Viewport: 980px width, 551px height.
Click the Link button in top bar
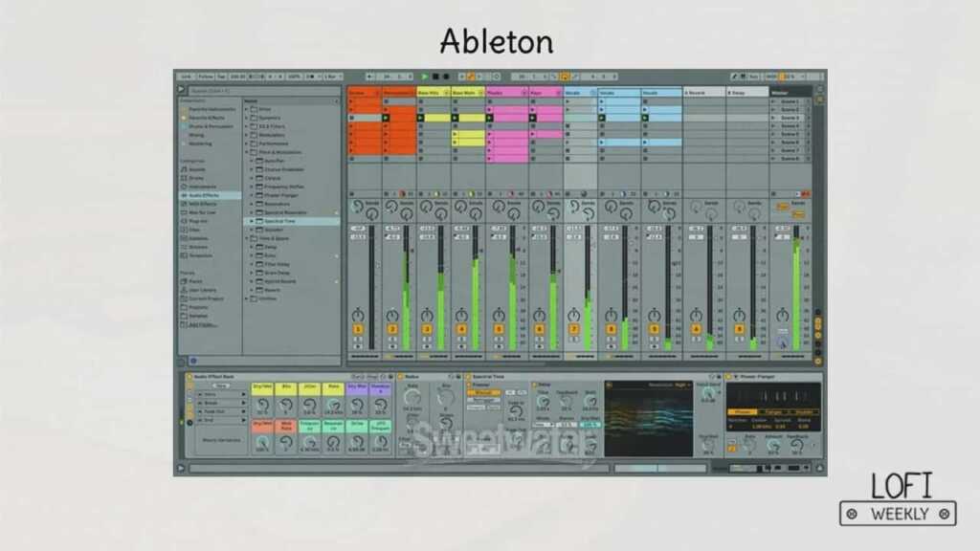click(x=185, y=77)
